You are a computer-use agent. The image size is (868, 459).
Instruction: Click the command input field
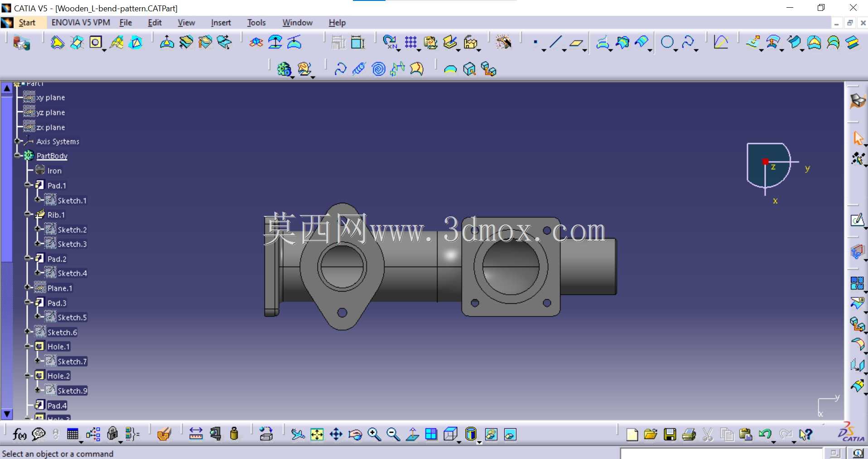[x=721, y=453]
